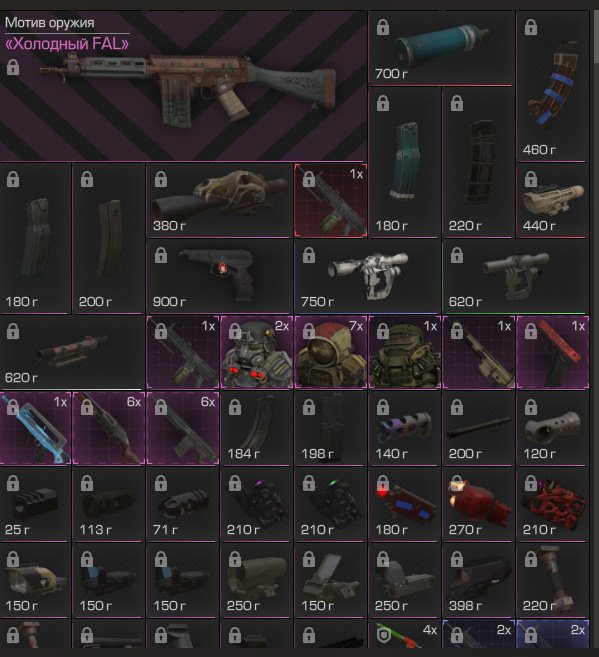This screenshot has height=657, width=599.
Task: Click the 700 г blue suppressor item
Action: [441, 48]
